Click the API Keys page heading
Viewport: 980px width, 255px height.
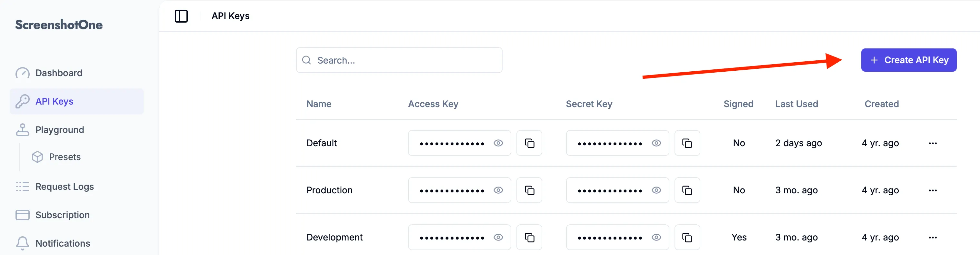point(230,16)
